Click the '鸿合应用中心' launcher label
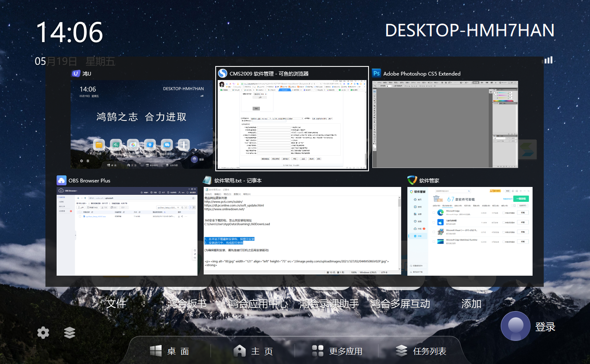590x364 pixels. pyautogui.click(x=258, y=304)
